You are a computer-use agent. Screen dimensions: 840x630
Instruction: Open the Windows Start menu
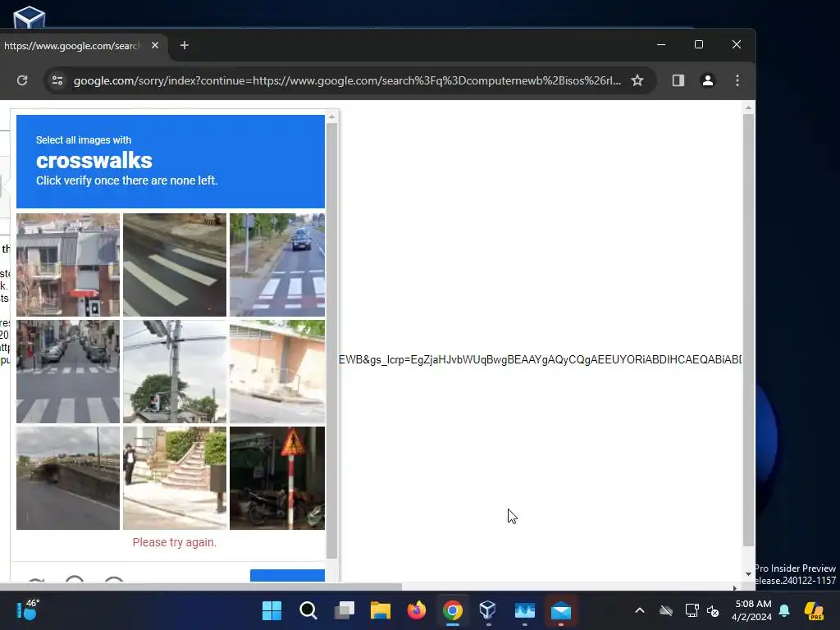click(x=272, y=610)
